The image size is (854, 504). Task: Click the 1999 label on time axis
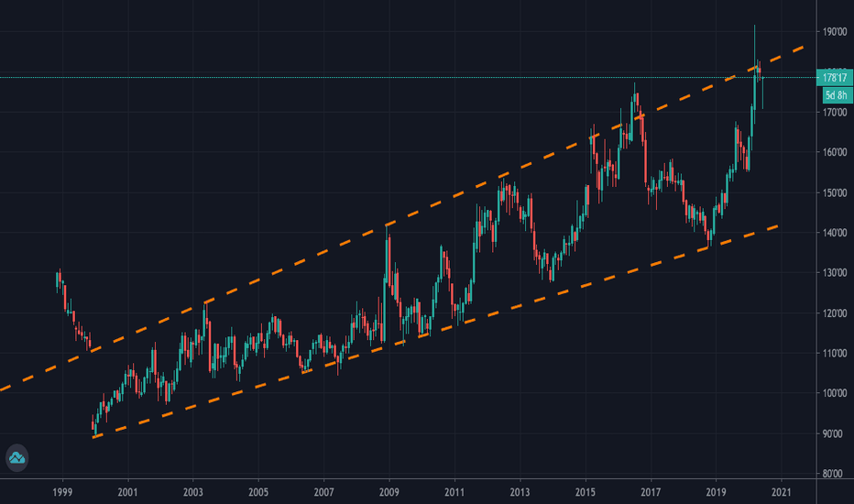(62, 492)
